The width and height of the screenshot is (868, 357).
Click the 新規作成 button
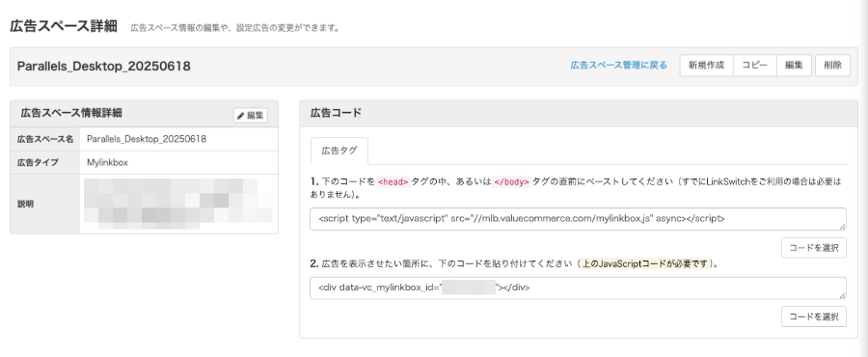click(706, 66)
